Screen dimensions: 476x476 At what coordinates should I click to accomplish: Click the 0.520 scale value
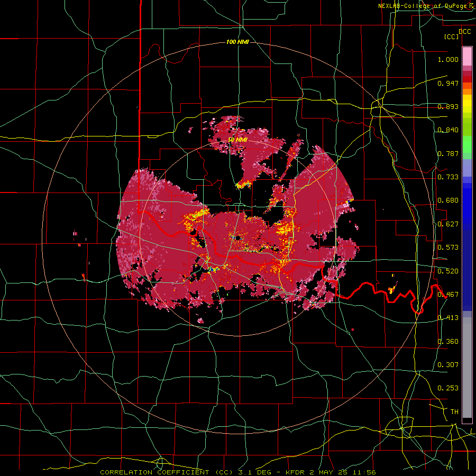pos(448,271)
